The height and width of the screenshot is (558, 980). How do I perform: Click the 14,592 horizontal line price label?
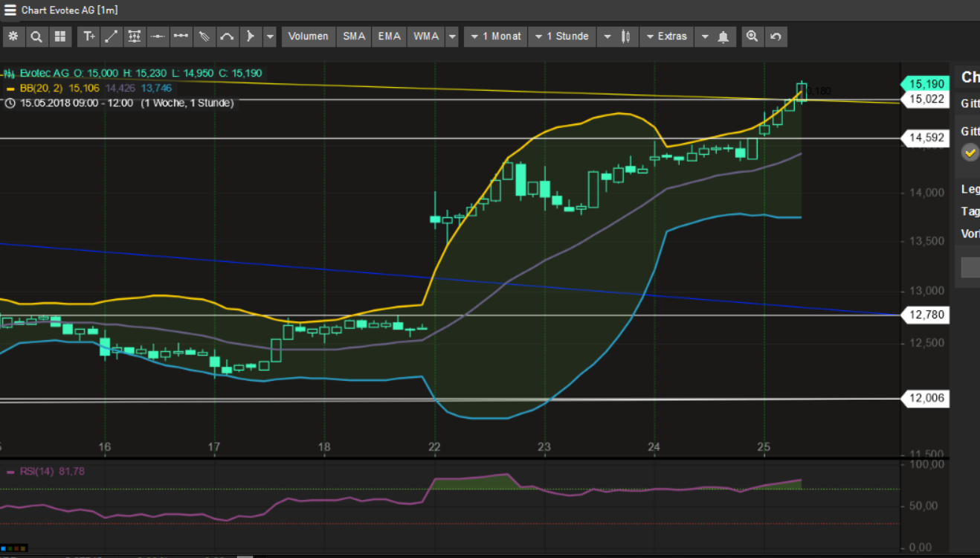[x=926, y=138]
